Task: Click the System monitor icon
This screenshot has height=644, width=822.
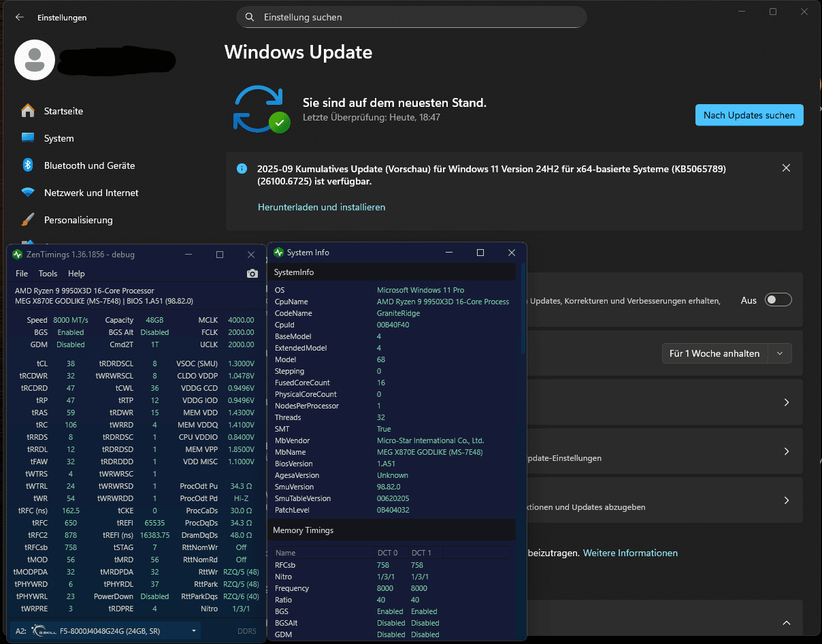Action: [28, 138]
